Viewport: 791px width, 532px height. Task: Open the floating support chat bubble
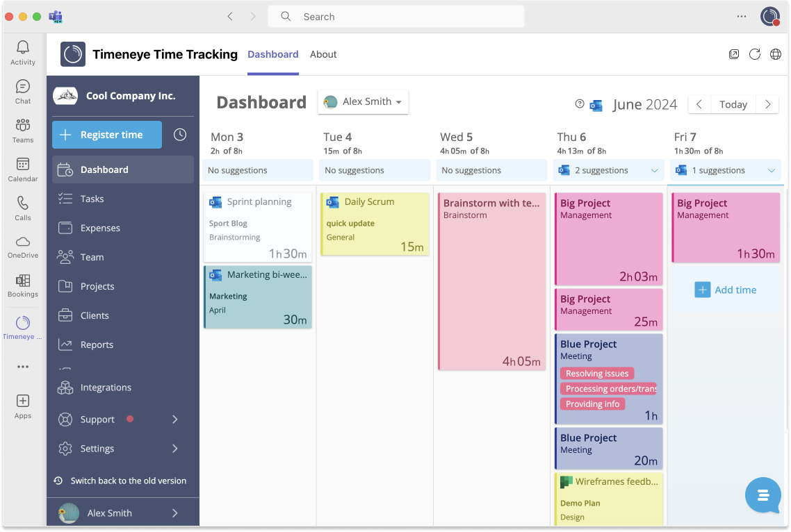click(763, 495)
